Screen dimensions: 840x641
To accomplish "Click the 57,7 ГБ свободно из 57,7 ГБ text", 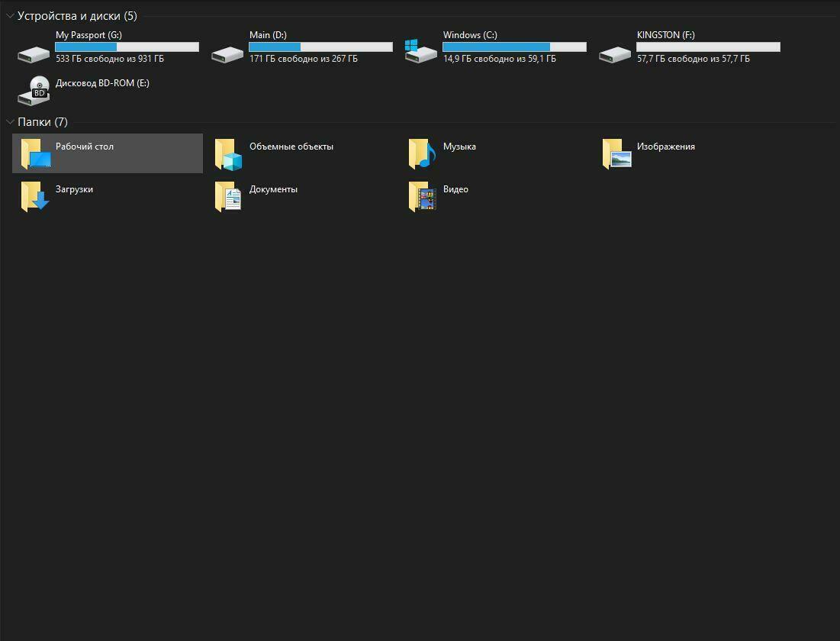I will point(694,59).
